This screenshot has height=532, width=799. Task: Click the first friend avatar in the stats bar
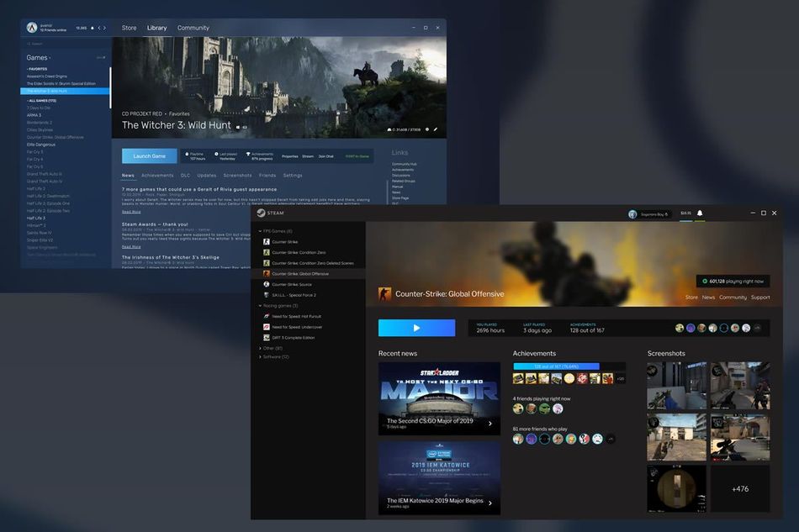click(x=680, y=329)
